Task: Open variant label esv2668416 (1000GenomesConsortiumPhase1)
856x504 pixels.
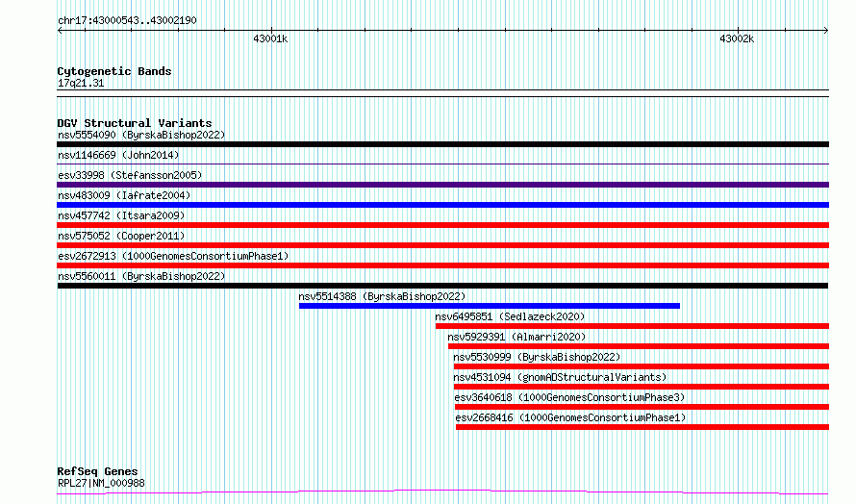Action: coord(570,417)
